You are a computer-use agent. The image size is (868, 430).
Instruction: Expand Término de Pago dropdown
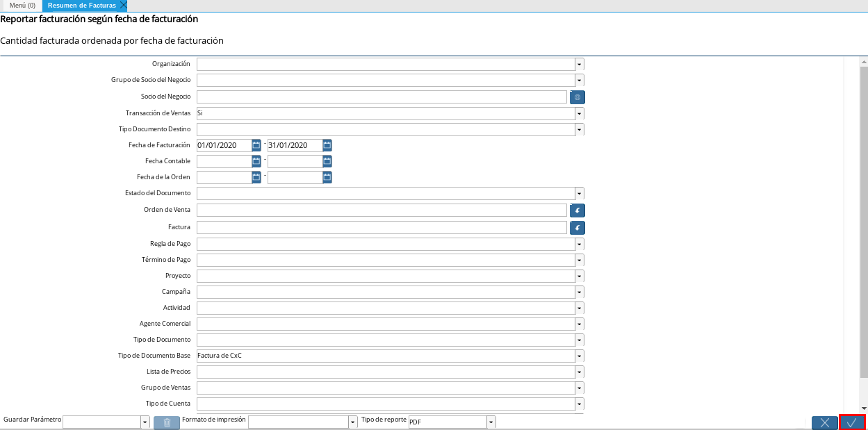click(580, 260)
